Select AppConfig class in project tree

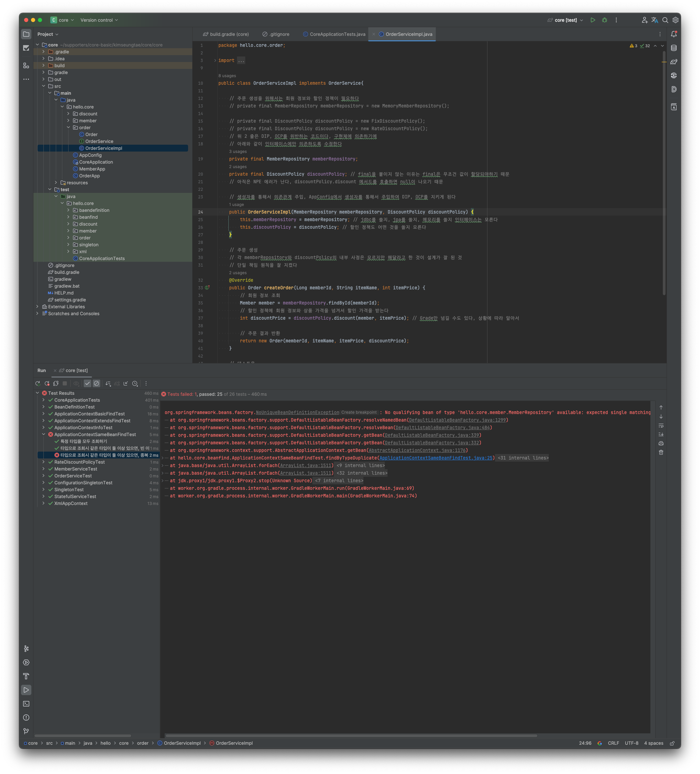pos(90,155)
